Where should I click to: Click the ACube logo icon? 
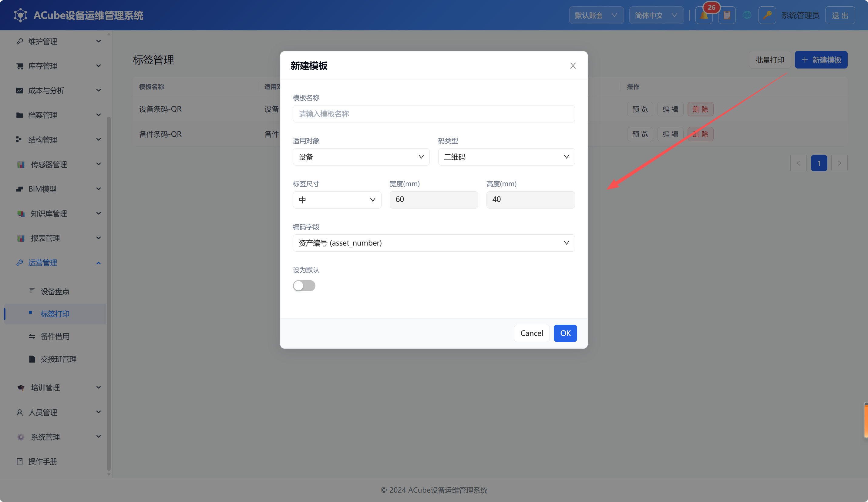(x=20, y=15)
